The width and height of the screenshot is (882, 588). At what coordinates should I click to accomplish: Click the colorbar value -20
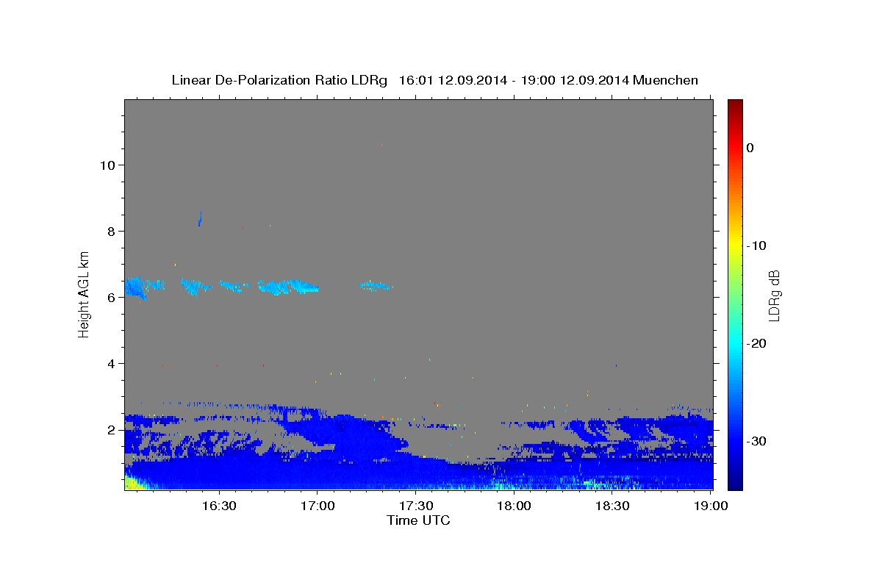click(x=756, y=343)
